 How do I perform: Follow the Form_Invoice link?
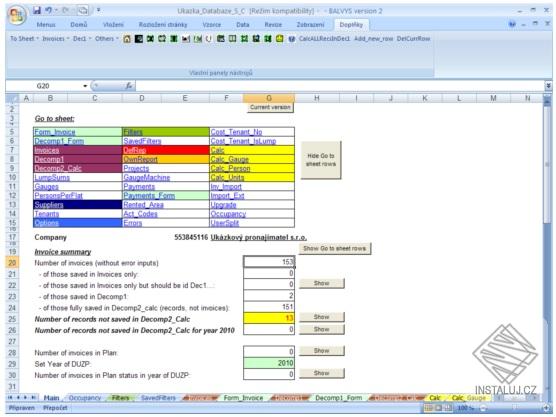pyautogui.click(x=55, y=132)
